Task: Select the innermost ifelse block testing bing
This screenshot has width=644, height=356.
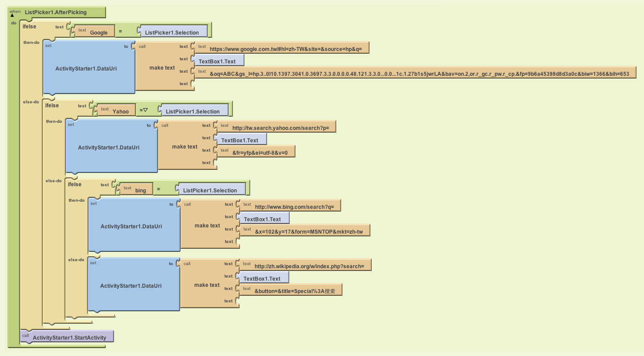Action: [x=75, y=184]
